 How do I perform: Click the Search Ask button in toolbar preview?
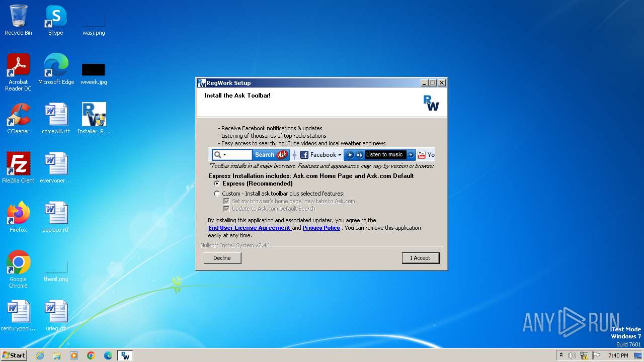tap(271, 155)
